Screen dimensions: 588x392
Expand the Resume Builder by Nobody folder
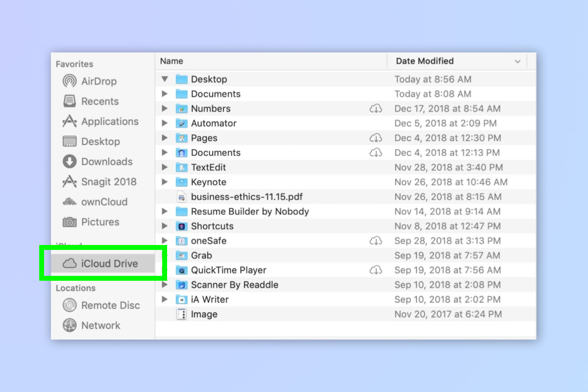point(165,211)
